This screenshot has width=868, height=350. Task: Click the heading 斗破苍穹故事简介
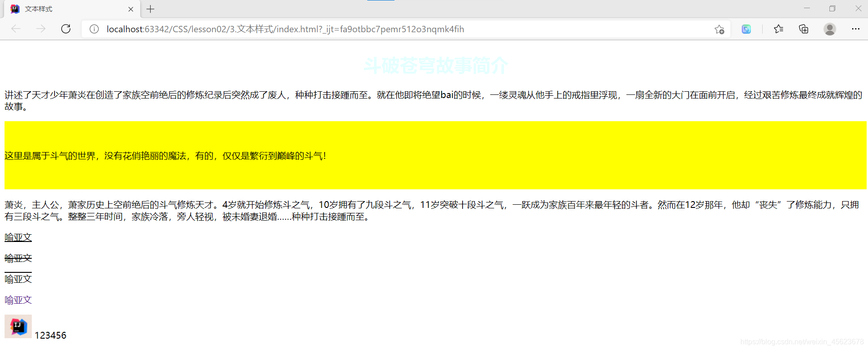click(435, 66)
